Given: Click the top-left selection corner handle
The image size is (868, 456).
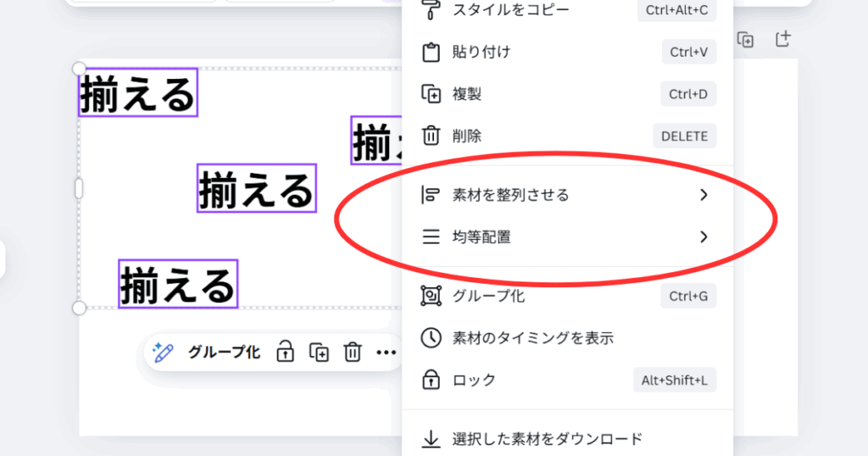Looking at the screenshot, I should tap(79, 69).
